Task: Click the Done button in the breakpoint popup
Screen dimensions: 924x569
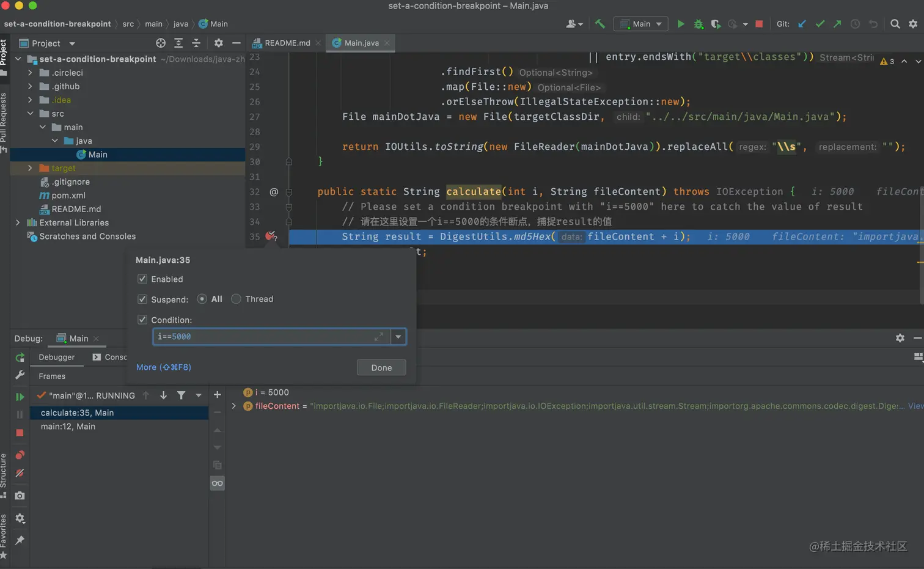Action: (x=381, y=367)
